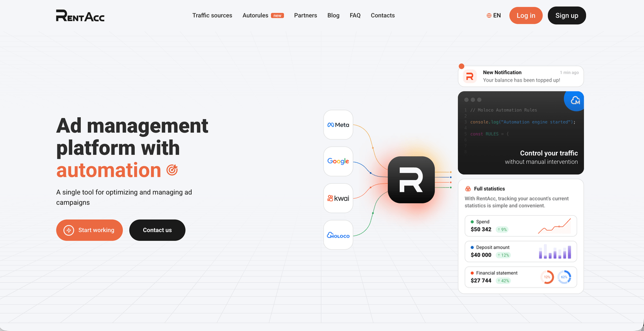Screen dimensions: 644x331
Task: Click the '// Moloco Automation Rules' comment
Action: pos(503,110)
